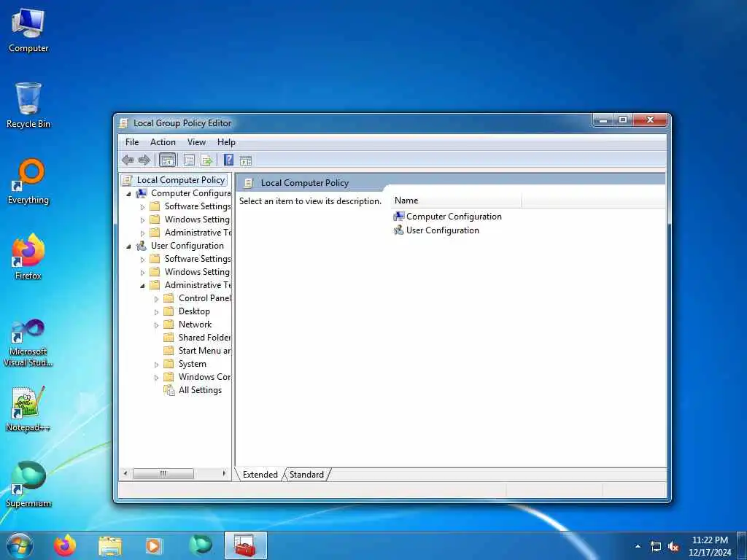Toggle Show/Hide Console Tree toolbar icon
This screenshot has height=560, width=747.
[x=167, y=160]
